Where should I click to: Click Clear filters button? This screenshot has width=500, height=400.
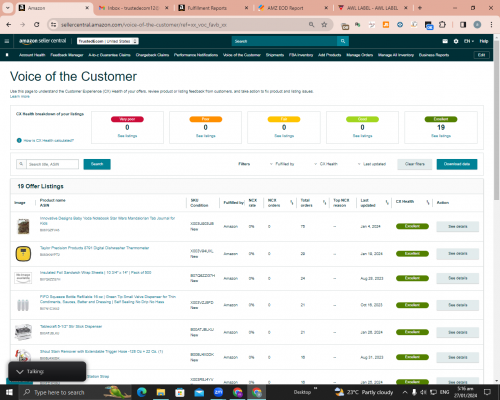point(415,164)
